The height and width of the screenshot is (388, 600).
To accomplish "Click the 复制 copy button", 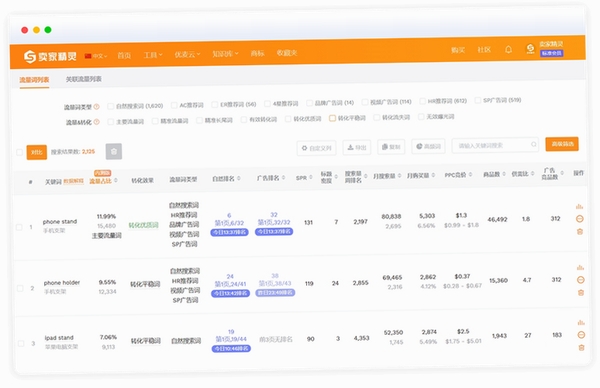I will pyautogui.click(x=391, y=147).
